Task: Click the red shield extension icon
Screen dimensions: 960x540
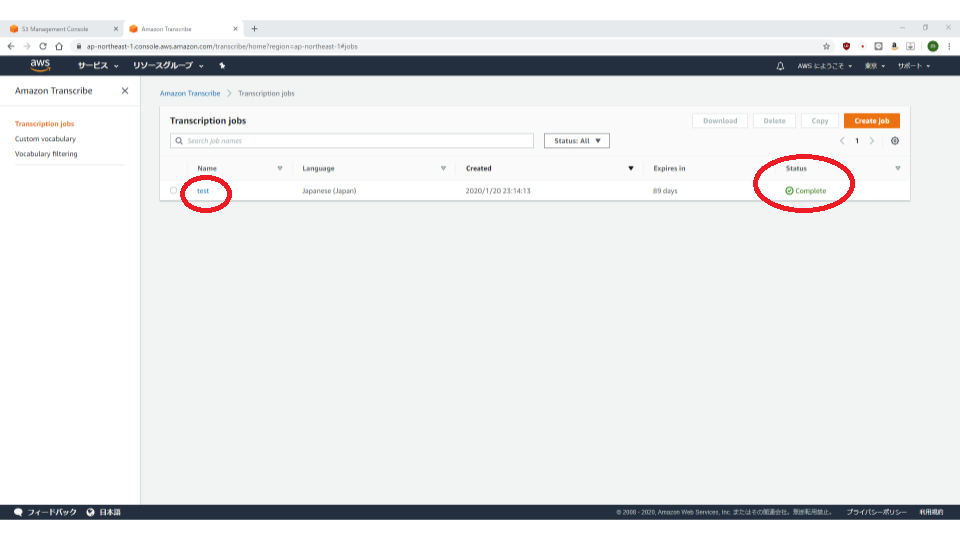Action: 846,47
